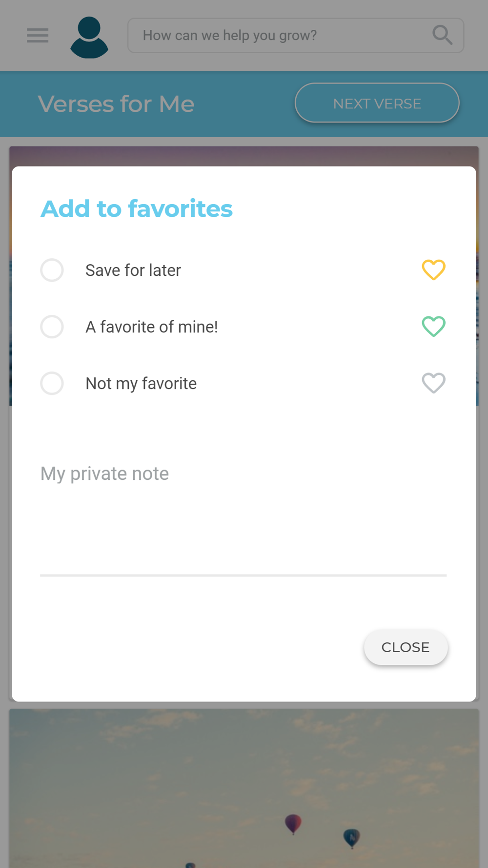488x868 pixels.
Task: Click the Not my favorite label
Action: click(x=141, y=383)
